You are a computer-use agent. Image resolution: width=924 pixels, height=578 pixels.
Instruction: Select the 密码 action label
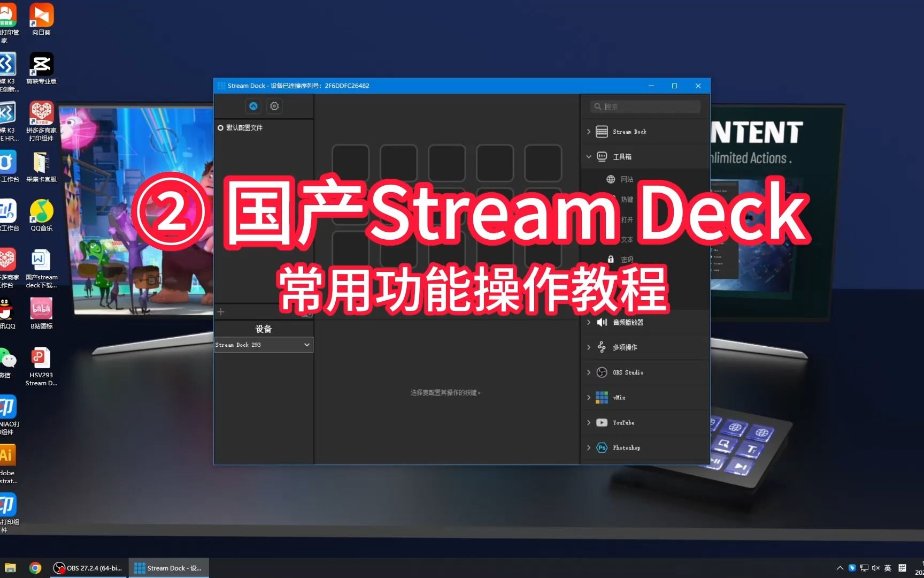(x=627, y=260)
